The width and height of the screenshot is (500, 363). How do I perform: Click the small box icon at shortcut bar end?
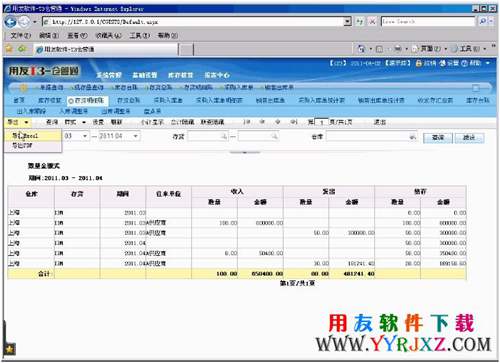tap(476, 88)
